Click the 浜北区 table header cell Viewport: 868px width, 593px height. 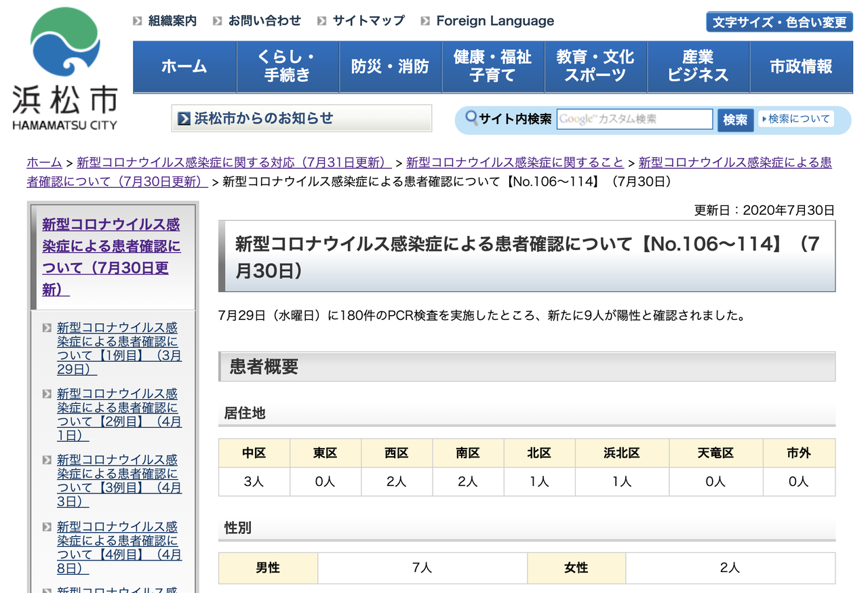click(622, 453)
